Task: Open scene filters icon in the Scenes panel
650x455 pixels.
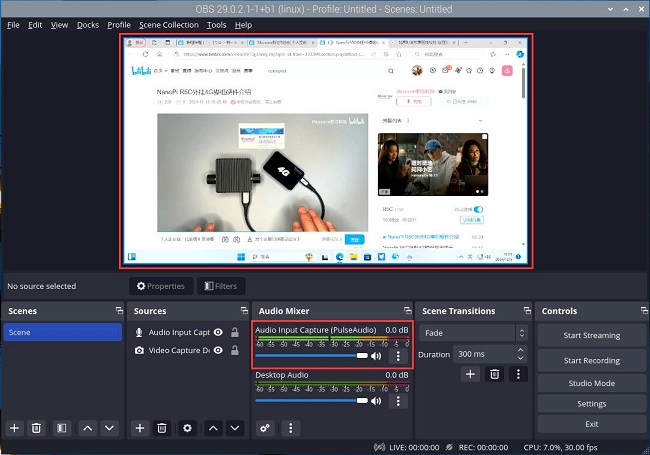Action: click(61, 428)
